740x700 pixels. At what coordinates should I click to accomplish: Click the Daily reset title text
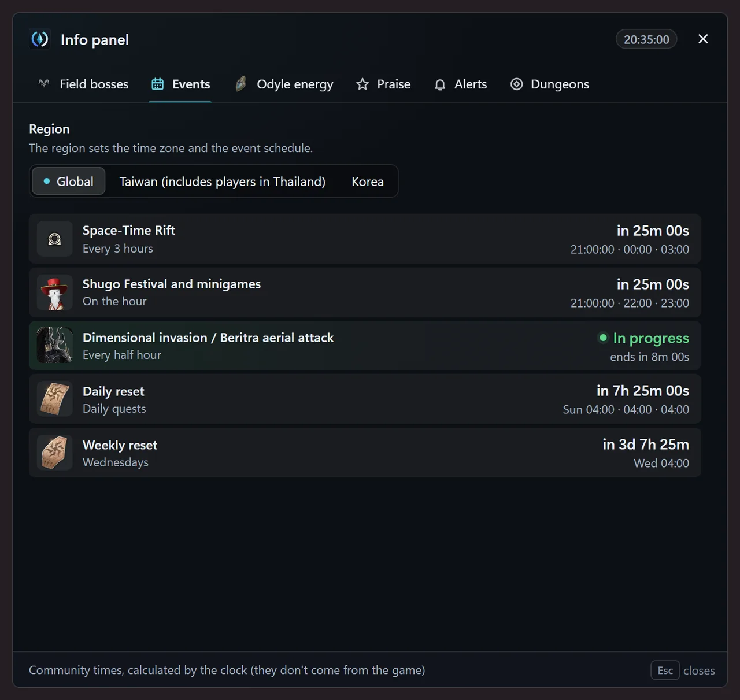pos(113,391)
